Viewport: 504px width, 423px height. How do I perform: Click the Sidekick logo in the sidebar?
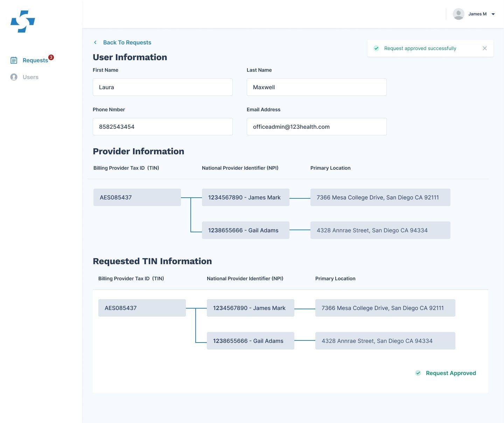tap(22, 21)
